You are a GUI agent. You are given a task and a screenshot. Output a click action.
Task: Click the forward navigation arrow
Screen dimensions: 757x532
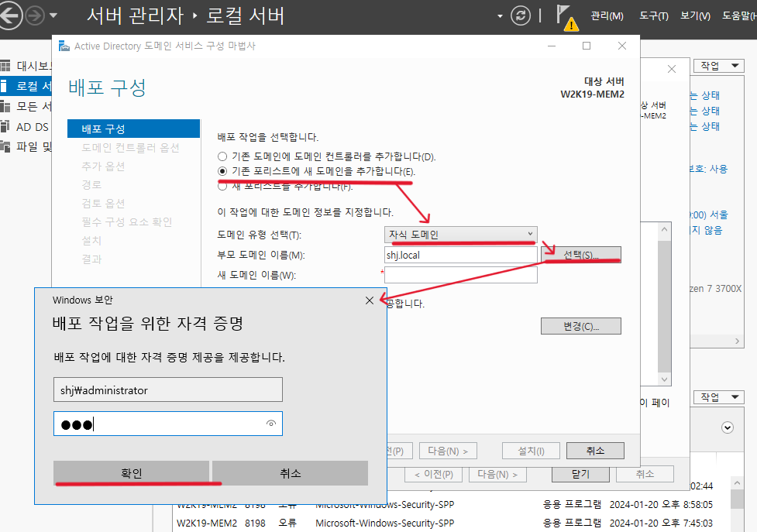(35, 16)
